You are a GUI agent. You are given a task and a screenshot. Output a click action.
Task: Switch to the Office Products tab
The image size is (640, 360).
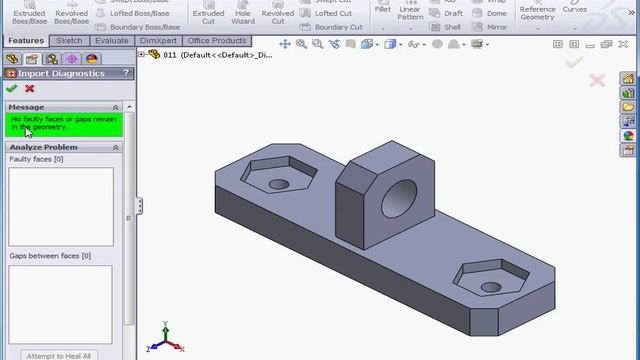pos(217,40)
